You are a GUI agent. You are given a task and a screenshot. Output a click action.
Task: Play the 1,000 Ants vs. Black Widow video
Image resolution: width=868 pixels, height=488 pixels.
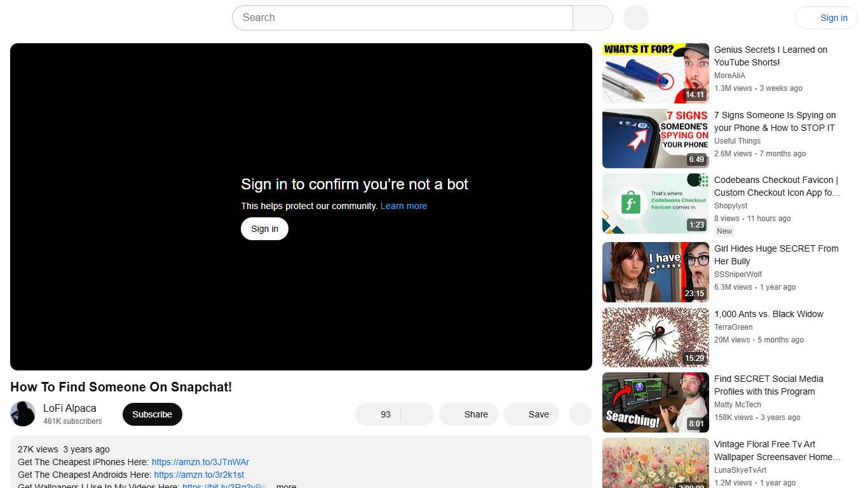[x=655, y=337]
